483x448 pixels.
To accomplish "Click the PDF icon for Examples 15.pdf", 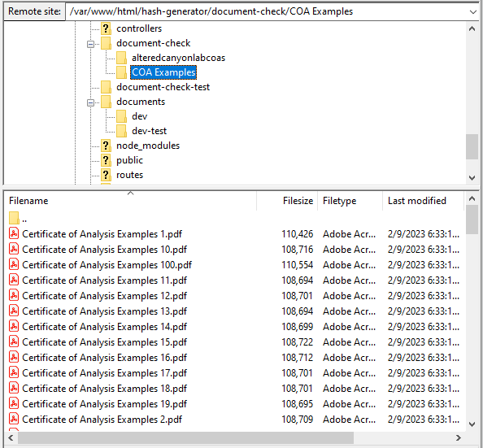I will tap(14, 341).
